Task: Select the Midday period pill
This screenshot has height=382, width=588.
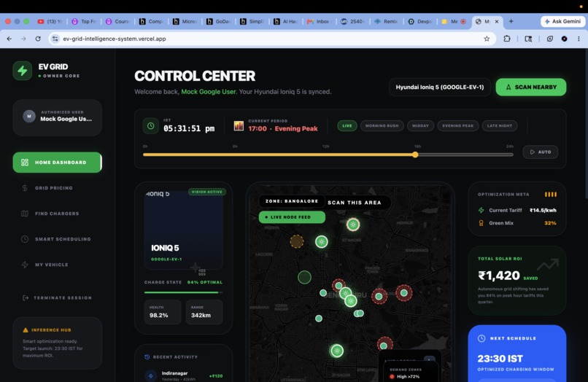Action: (x=420, y=125)
